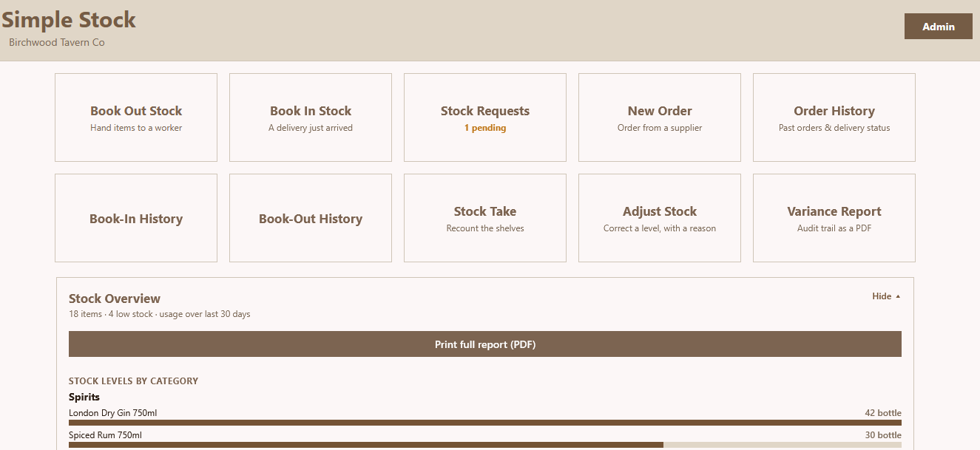This screenshot has height=450, width=980.
Task: Start a New Order from supplier
Action: tap(660, 117)
